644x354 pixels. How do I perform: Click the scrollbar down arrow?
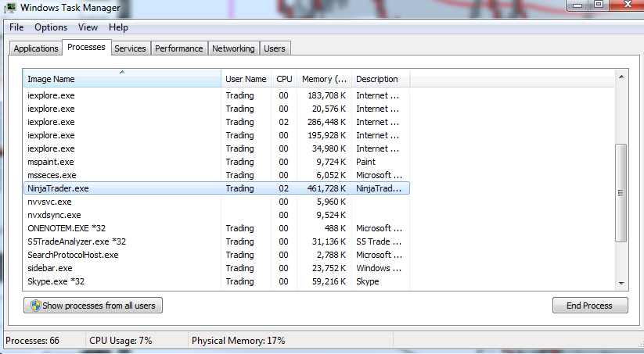621,284
